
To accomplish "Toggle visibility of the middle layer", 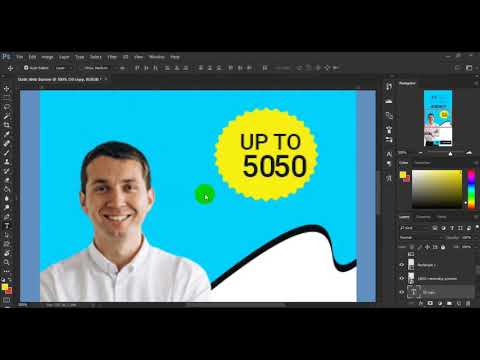I will [x=402, y=278].
